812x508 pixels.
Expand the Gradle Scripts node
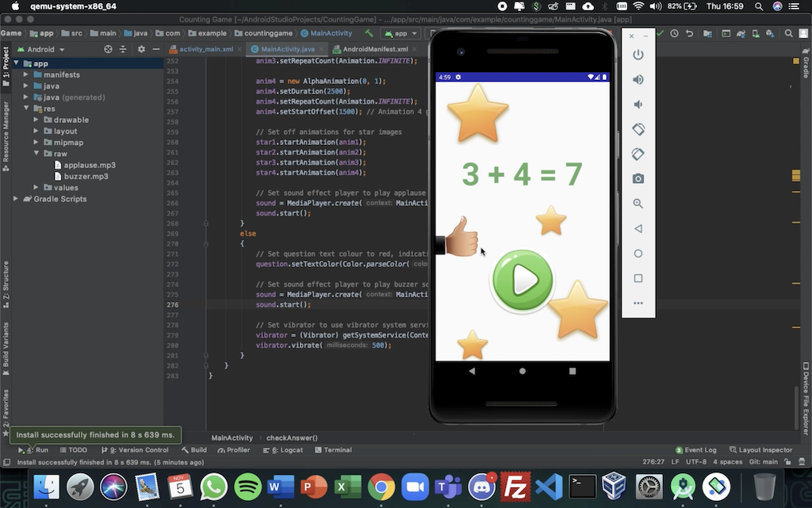click(x=16, y=199)
